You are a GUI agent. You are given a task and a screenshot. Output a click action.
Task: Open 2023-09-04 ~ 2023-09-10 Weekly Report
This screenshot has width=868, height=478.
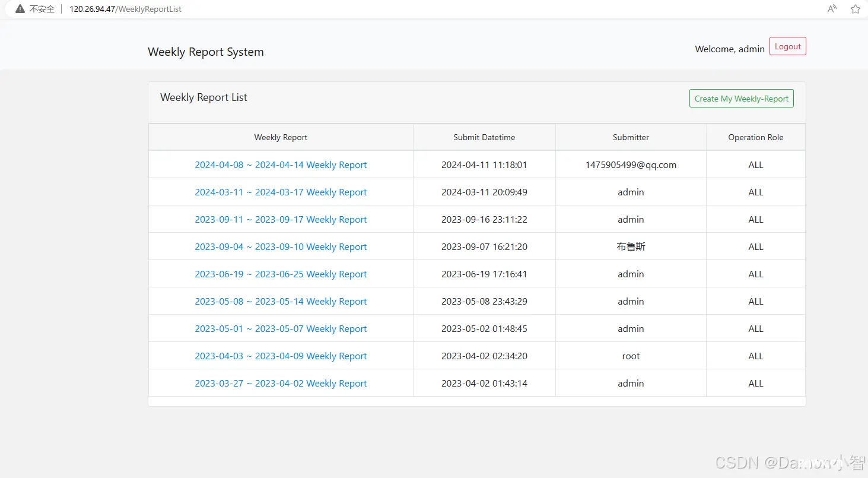[281, 247]
